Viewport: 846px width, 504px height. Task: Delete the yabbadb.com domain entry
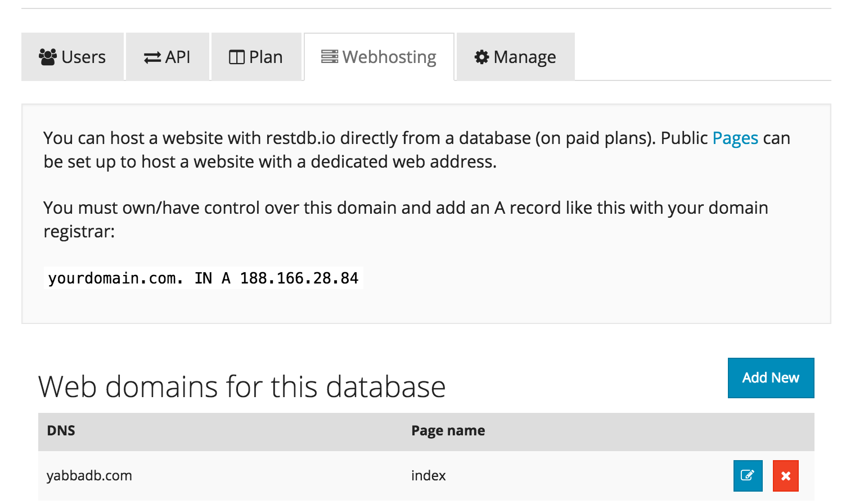point(785,476)
